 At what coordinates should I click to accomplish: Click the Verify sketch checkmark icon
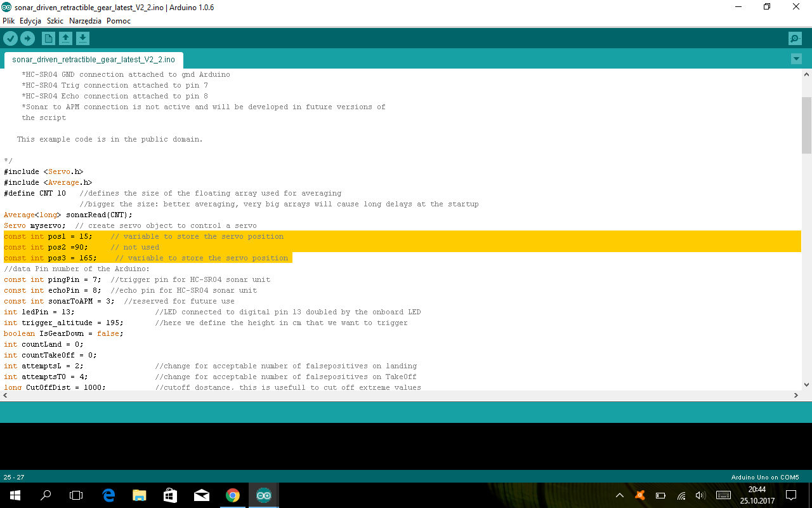click(x=10, y=39)
